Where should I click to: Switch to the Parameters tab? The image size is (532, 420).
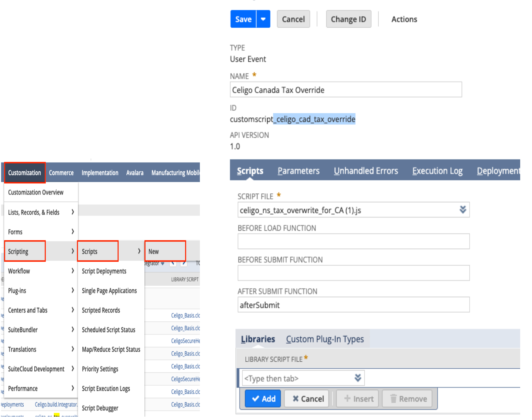click(299, 171)
